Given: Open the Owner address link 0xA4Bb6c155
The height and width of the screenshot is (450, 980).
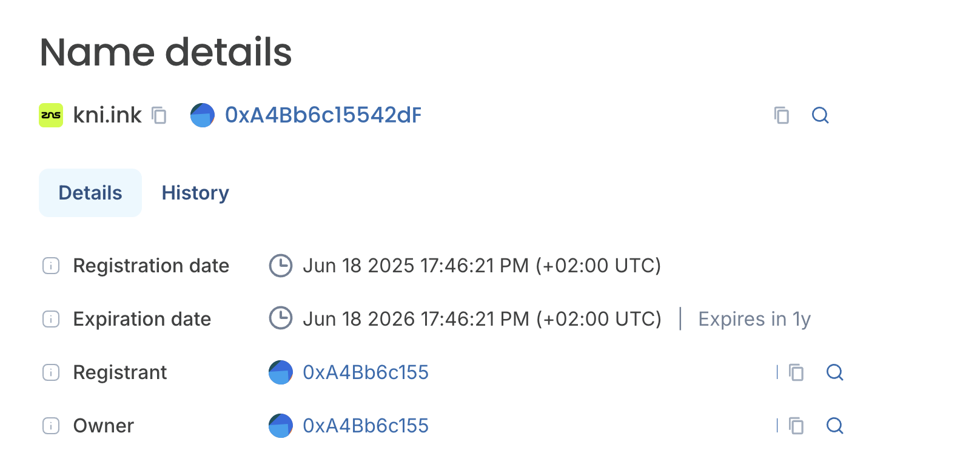Looking at the screenshot, I should coord(366,426).
